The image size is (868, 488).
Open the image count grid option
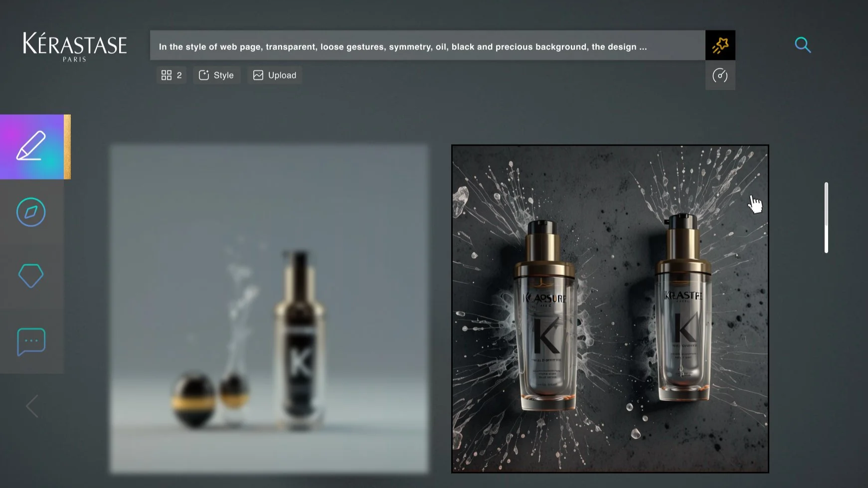coord(172,75)
